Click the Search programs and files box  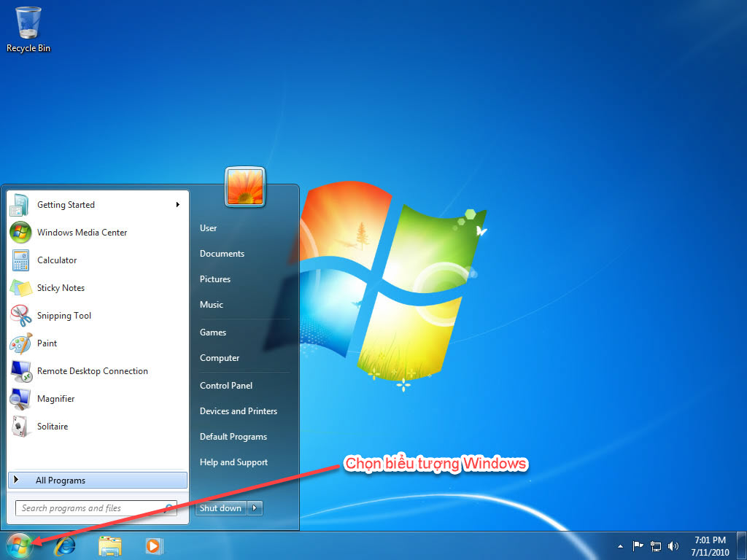96,508
